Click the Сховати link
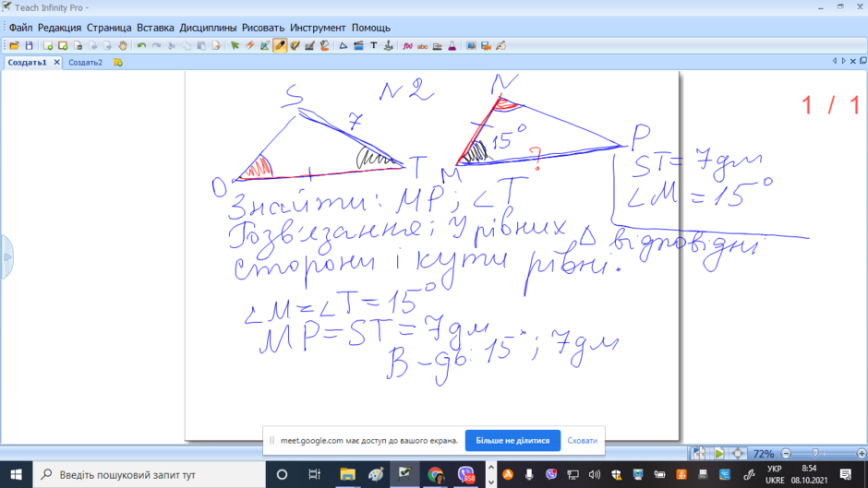Screen dimensions: 868x488 (583, 440)
